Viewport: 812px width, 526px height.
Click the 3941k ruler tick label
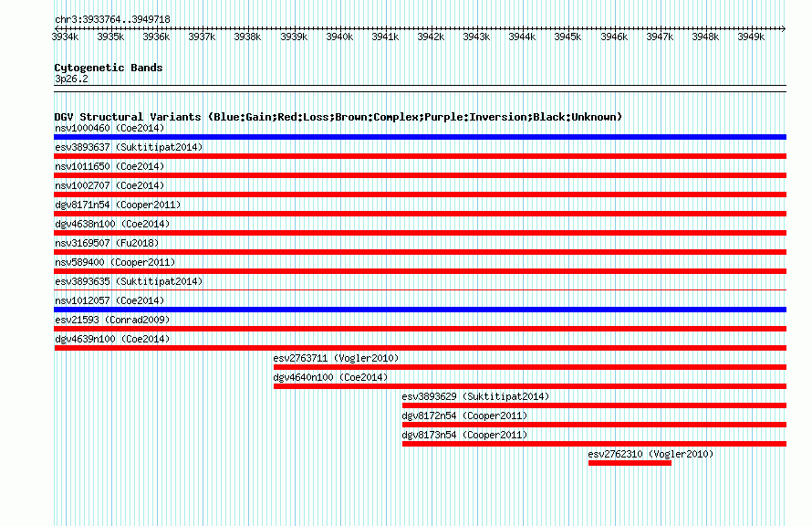385,37
